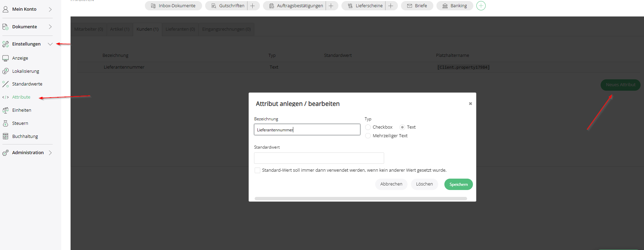Click the Lieferscheine icon

[350, 6]
